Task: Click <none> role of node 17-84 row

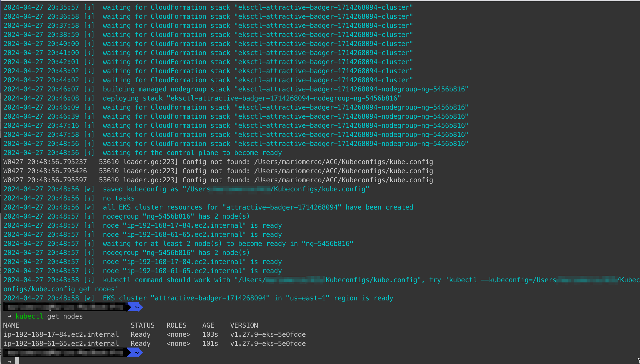Action: 178,334
